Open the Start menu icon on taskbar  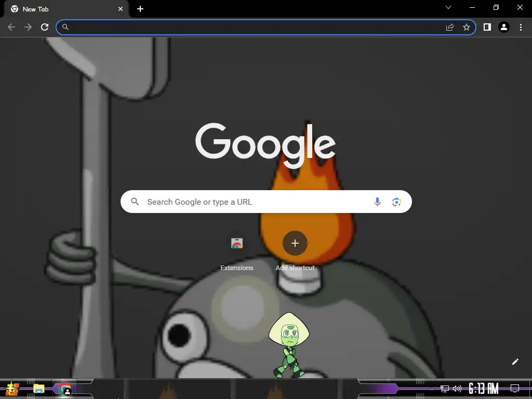[13, 389]
